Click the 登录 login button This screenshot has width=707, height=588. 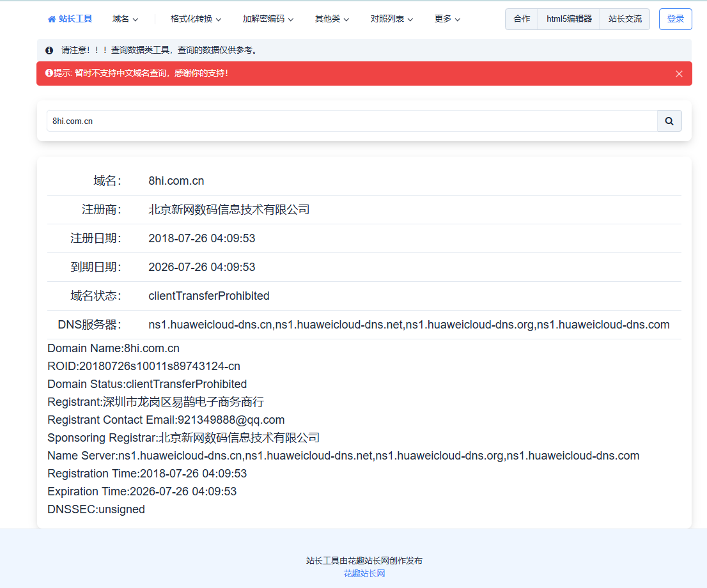[x=675, y=19]
